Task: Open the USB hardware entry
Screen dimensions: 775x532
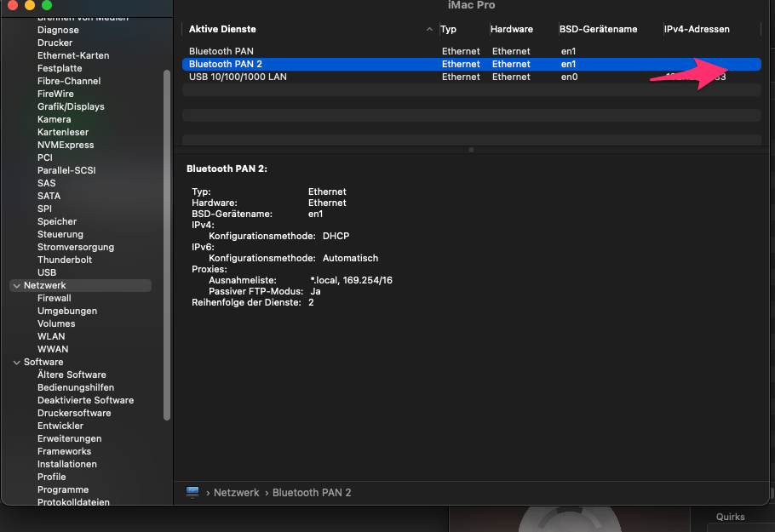Action: pyautogui.click(x=47, y=272)
